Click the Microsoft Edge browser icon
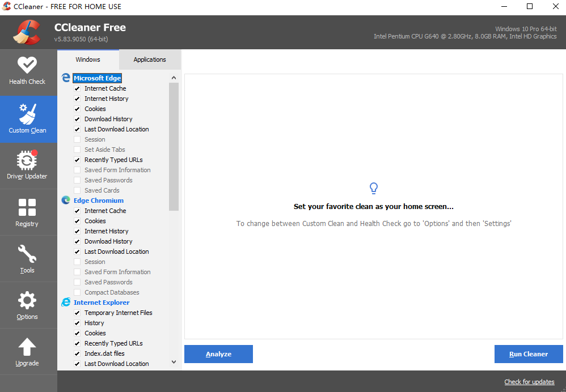 point(66,78)
